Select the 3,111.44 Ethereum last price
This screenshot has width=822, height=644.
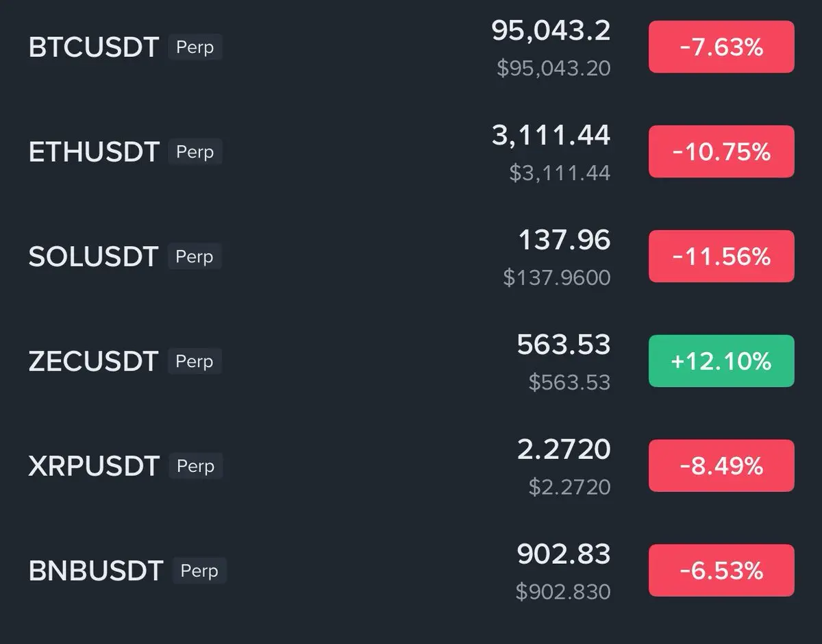(551, 136)
